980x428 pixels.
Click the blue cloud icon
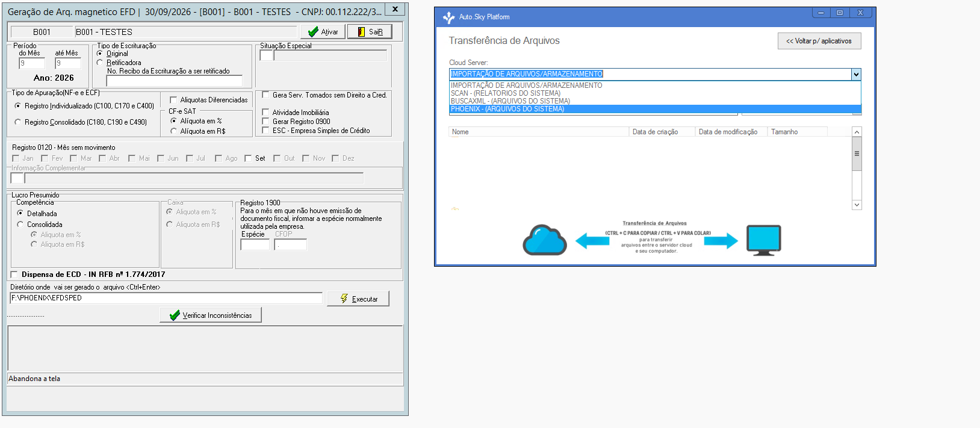click(545, 240)
